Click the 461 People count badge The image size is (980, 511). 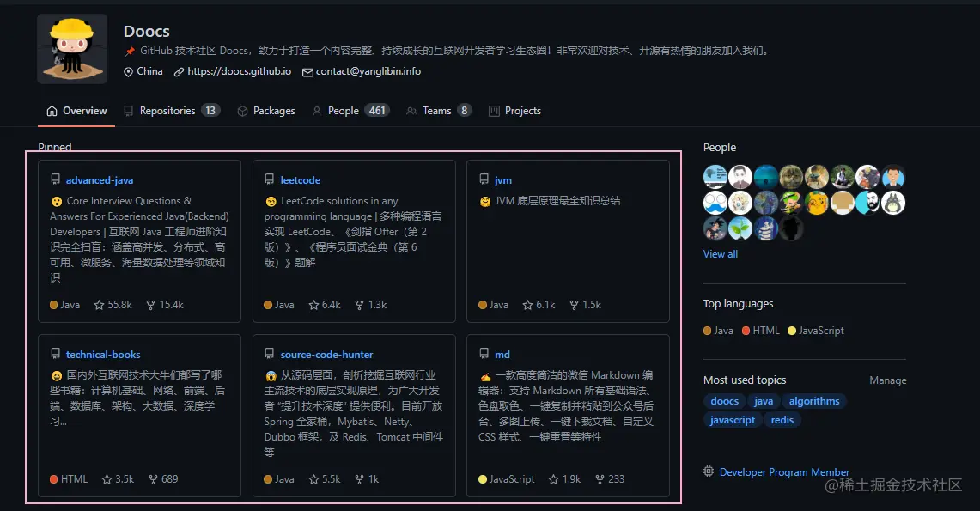[377, 111]
